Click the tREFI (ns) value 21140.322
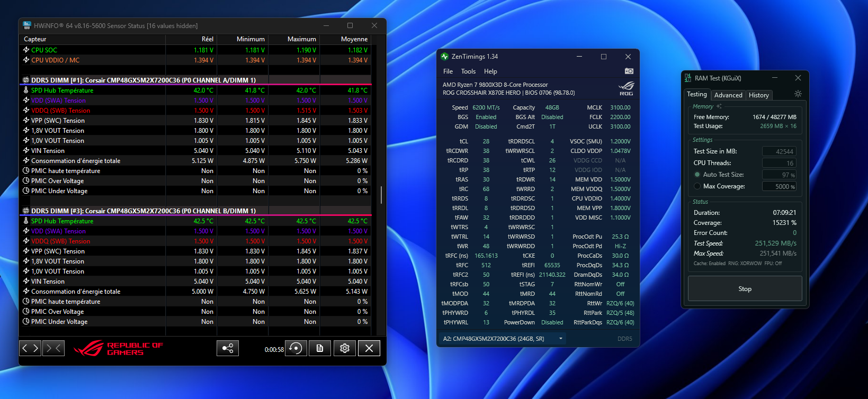 [552, 275]
